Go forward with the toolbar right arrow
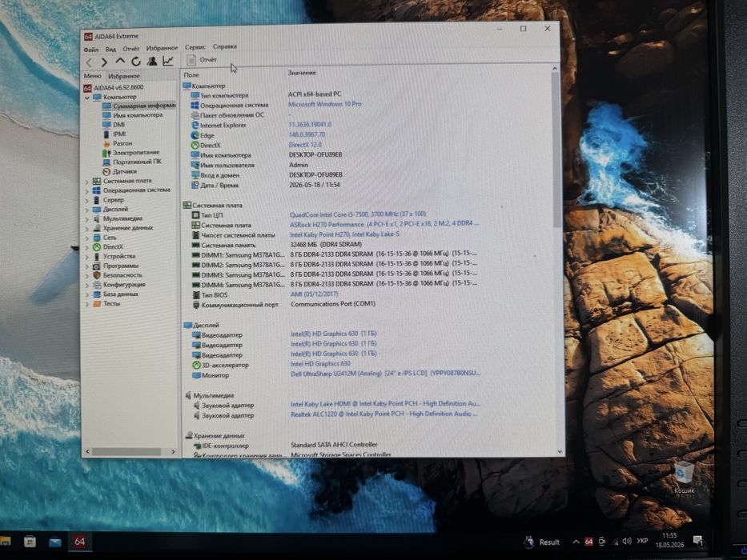Viewport: 747px width, 560px height. click(x=104, y=62)
